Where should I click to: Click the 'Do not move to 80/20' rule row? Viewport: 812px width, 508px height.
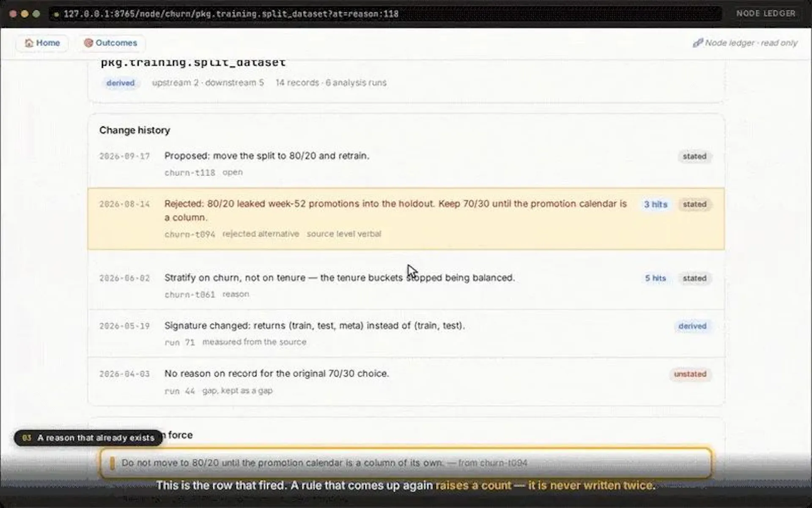point(406,463)
